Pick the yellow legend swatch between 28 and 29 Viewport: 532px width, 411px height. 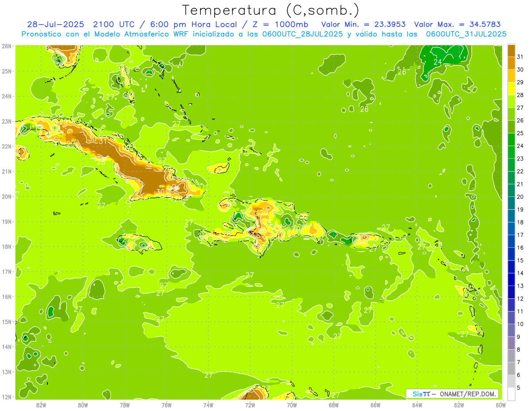coord(511,88)
